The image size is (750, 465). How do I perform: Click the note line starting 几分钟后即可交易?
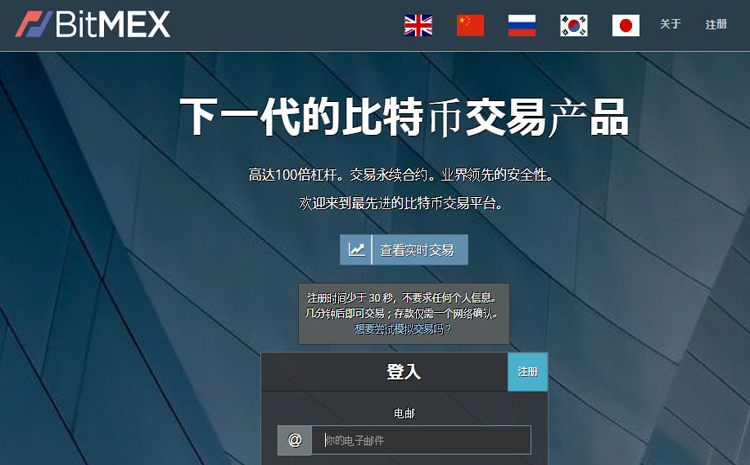(402, 313)
